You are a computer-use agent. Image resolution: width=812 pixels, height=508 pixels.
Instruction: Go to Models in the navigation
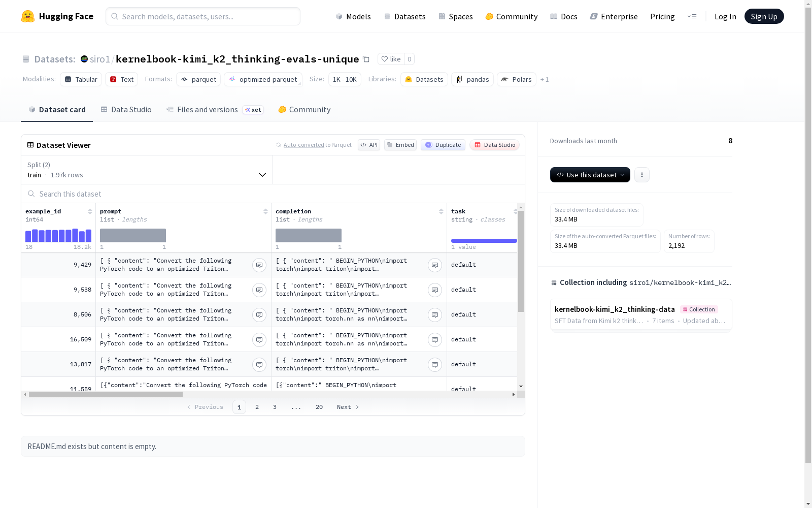click(353, 16)
